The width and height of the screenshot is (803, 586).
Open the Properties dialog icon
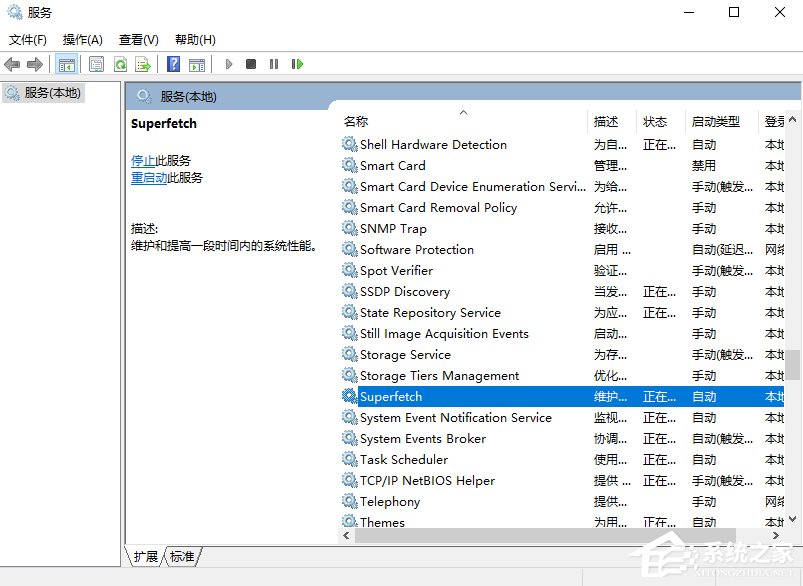click(95, 64)
